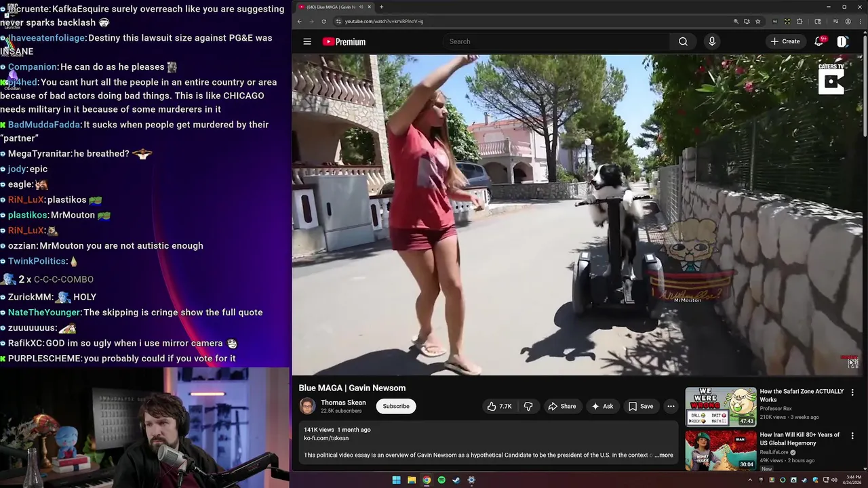Open Steam from the taskbar
This screenshot has height=488, width=868.
456,480
